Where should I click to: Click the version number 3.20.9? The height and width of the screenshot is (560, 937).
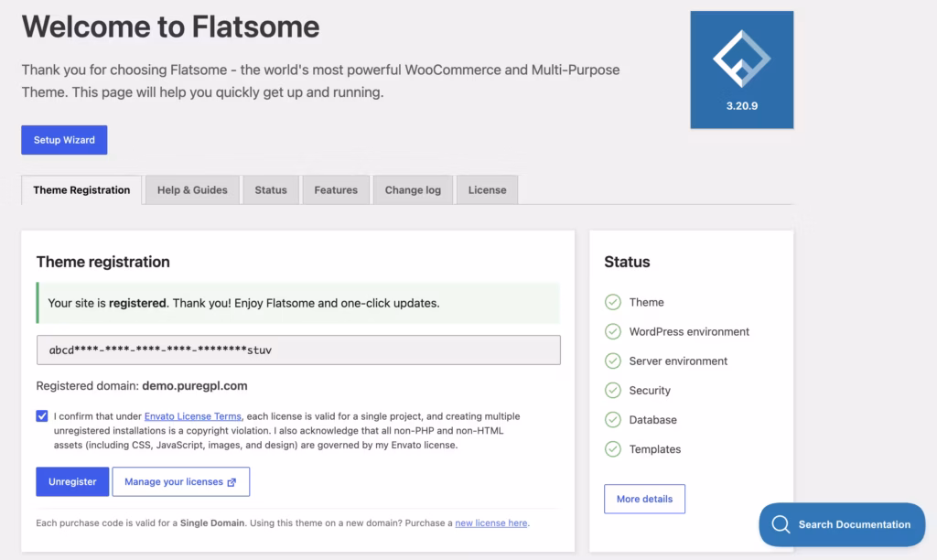point(741,106)
